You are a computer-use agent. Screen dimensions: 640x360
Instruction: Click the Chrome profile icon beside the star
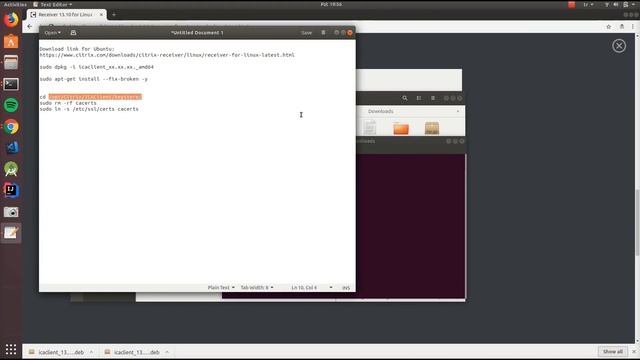point(622,27)
